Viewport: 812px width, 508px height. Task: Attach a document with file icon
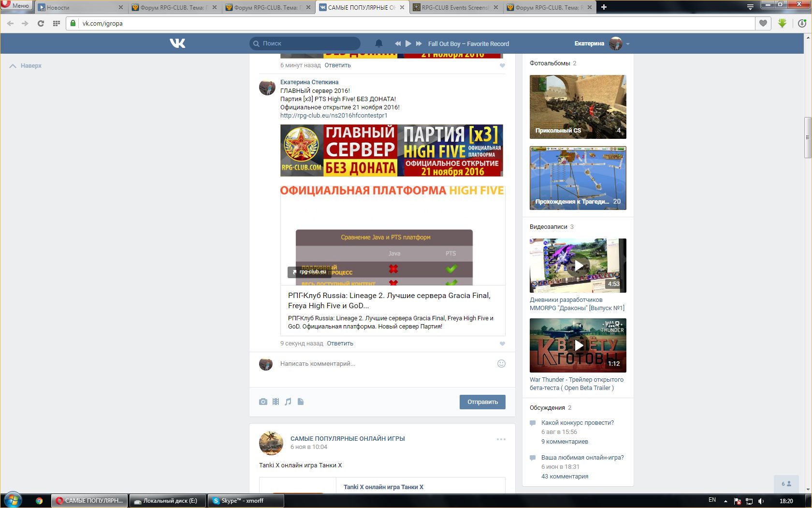coord(301,402)
